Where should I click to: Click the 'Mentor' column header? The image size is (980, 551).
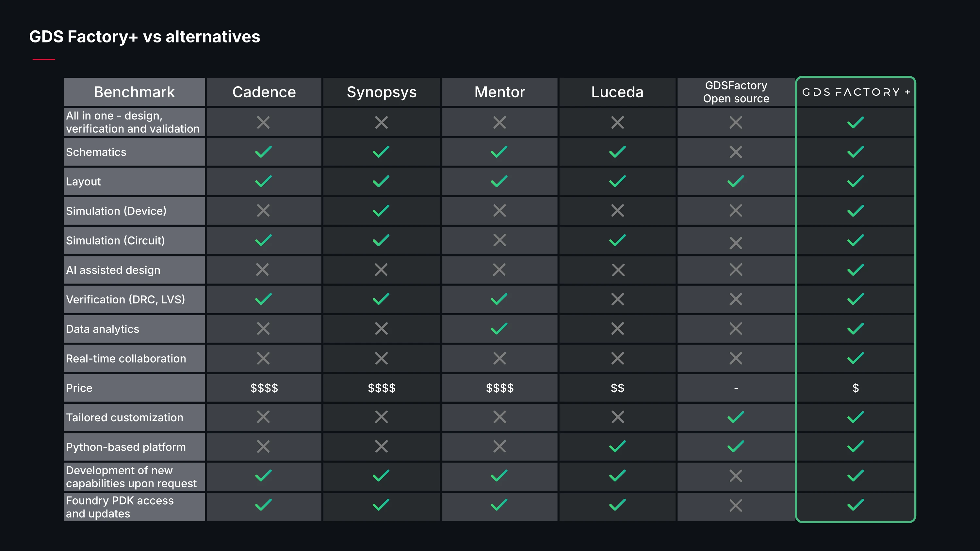pyautogui.click(x=499, y=92)
